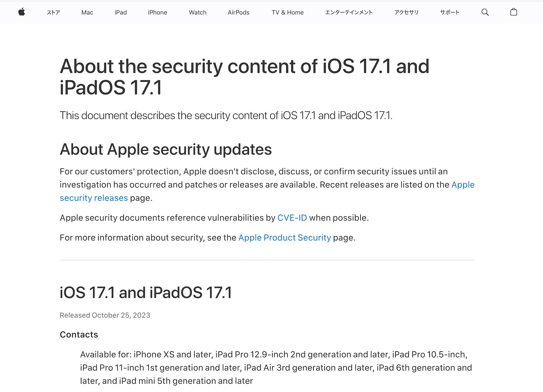Click the About Apple security updates heading
Viewport: 543px width, 392px height.
(x=166, y=149)
